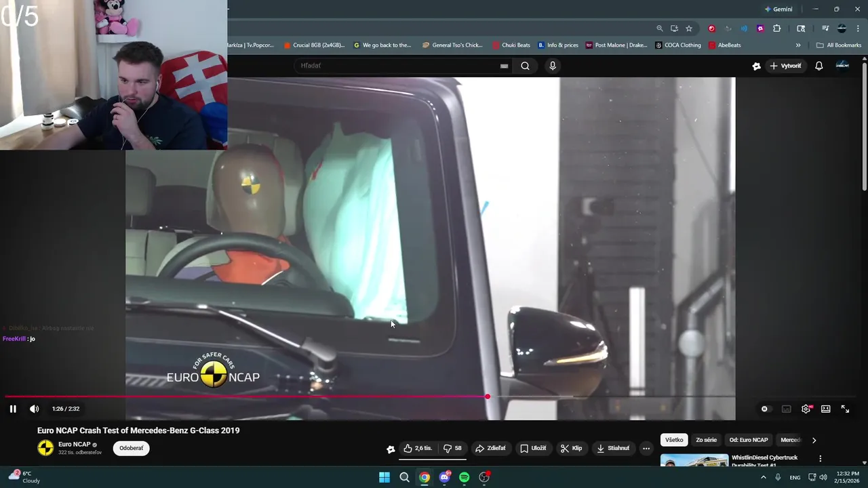
Task: Open more actions three-dot menu under video
Action: (646, 448)
